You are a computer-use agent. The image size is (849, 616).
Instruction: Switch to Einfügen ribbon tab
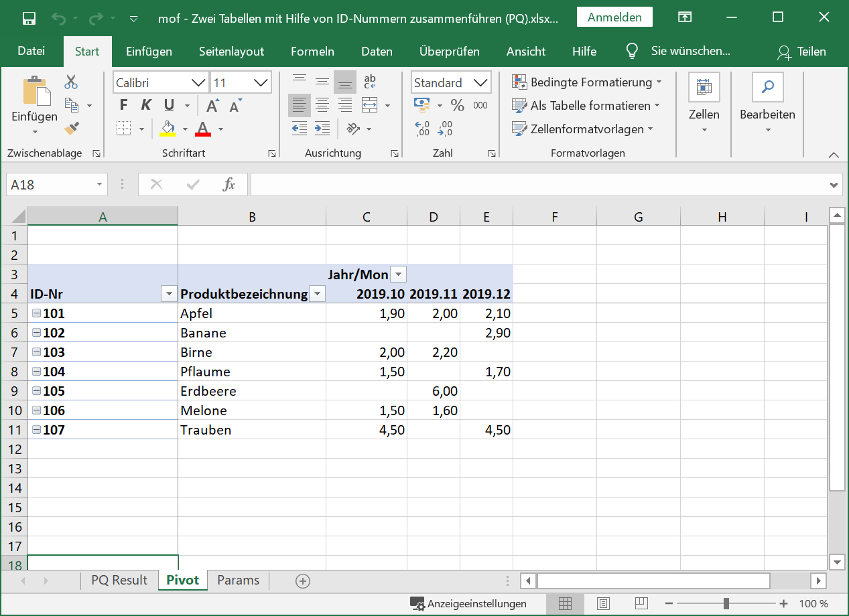149,52
